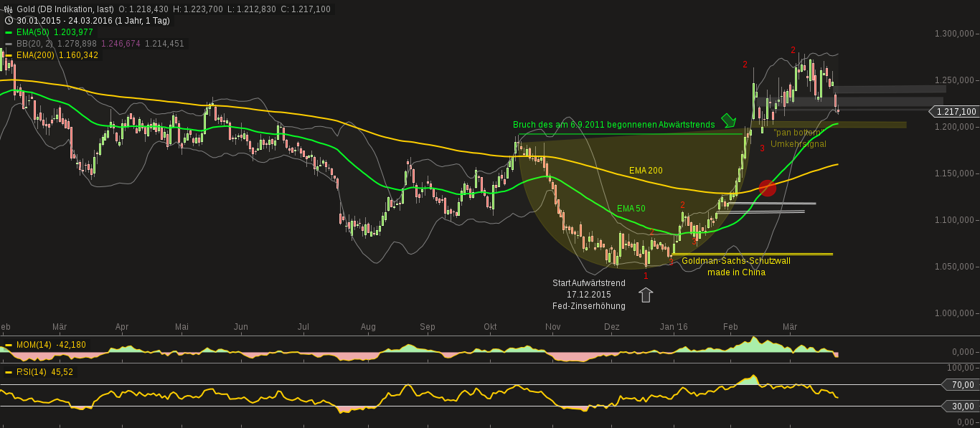Select the green EMA(50) legend line marker
Screen dimensions: 980x428
(9, 32)
